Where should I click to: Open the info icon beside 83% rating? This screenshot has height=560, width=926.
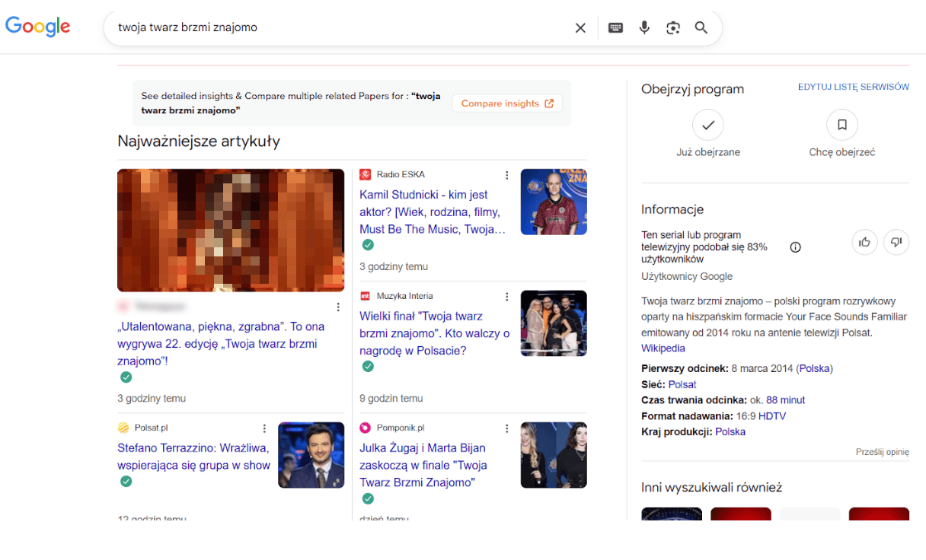click(x=796, y=247)
